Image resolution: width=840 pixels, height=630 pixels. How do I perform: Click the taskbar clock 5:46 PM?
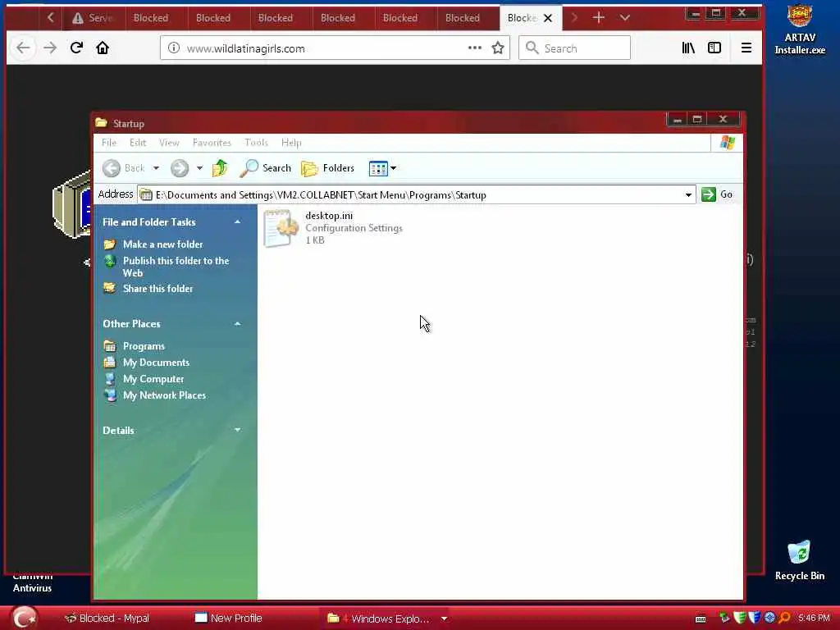(x=814, y=619)
